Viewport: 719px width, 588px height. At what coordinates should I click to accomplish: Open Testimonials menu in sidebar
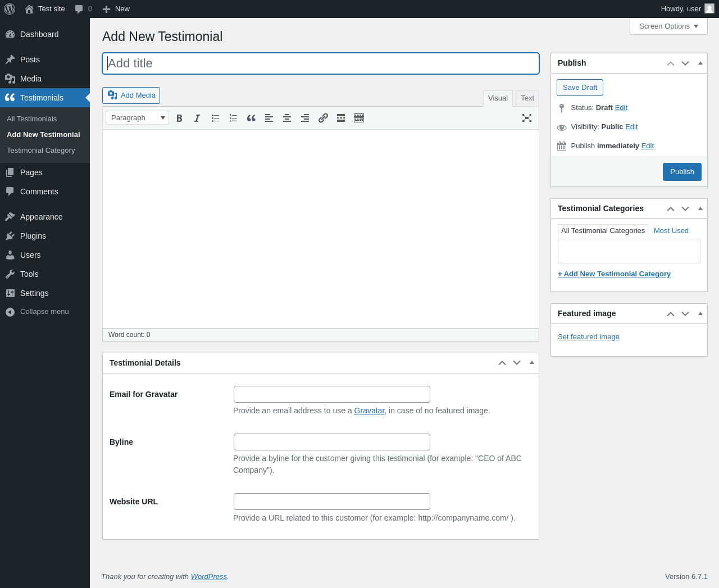click(x=45, y=98)
